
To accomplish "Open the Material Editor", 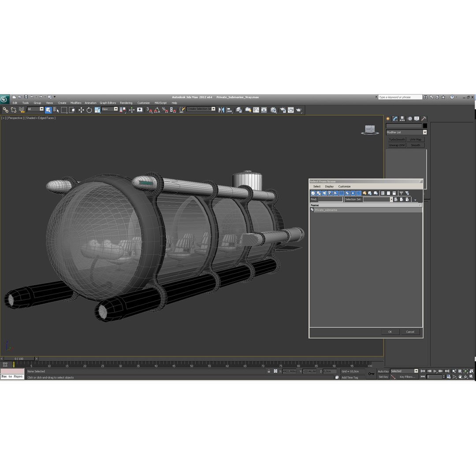I will coord(274,110).
